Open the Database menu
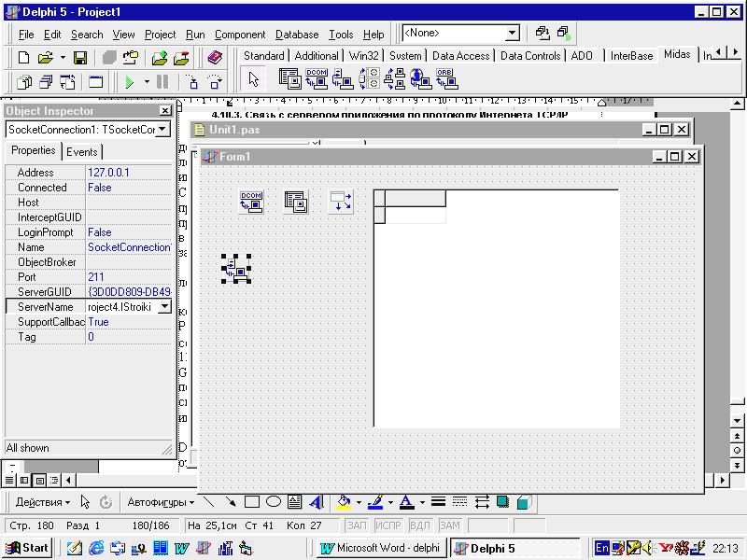747x560 pixels. click(x=297, y=35)
